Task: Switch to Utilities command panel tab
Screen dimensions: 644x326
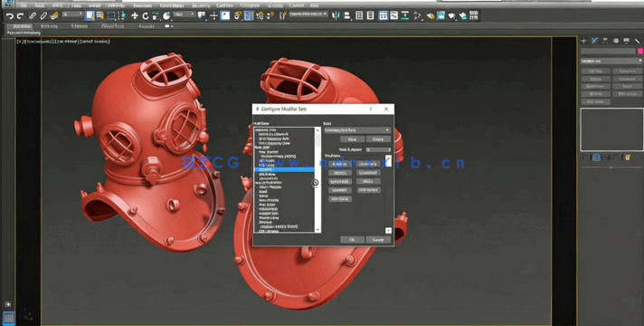Action: [637, 41]
